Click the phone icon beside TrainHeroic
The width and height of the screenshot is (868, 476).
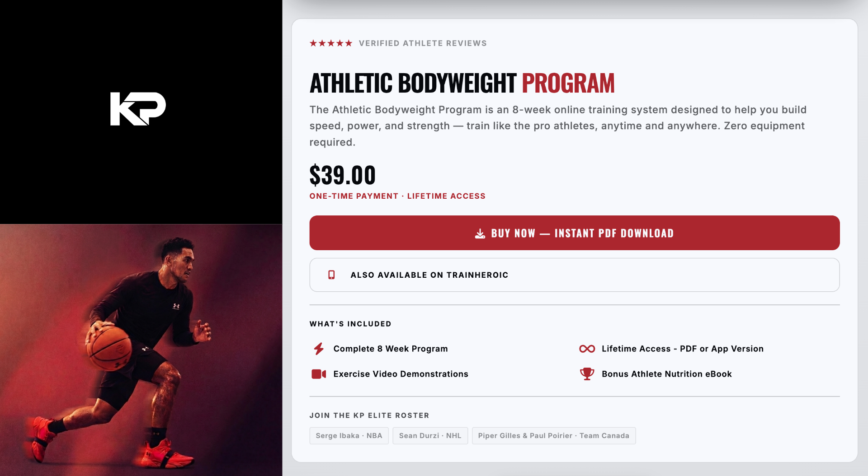(331, 275)
